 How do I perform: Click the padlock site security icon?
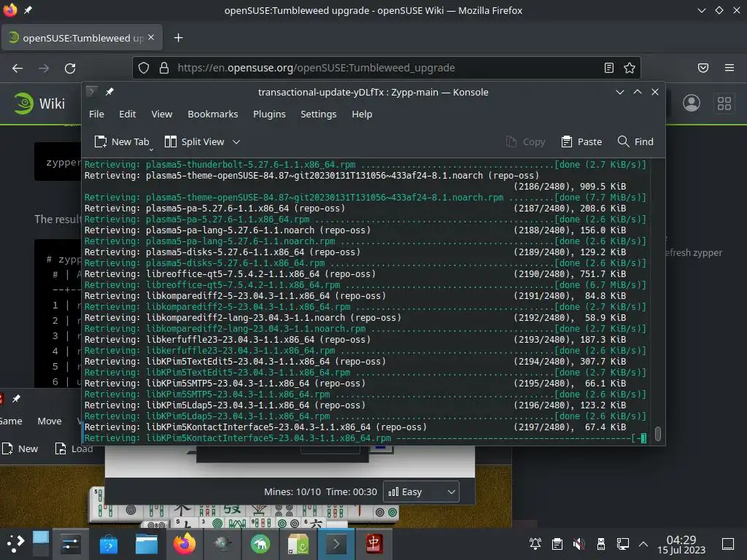[164, 68]
